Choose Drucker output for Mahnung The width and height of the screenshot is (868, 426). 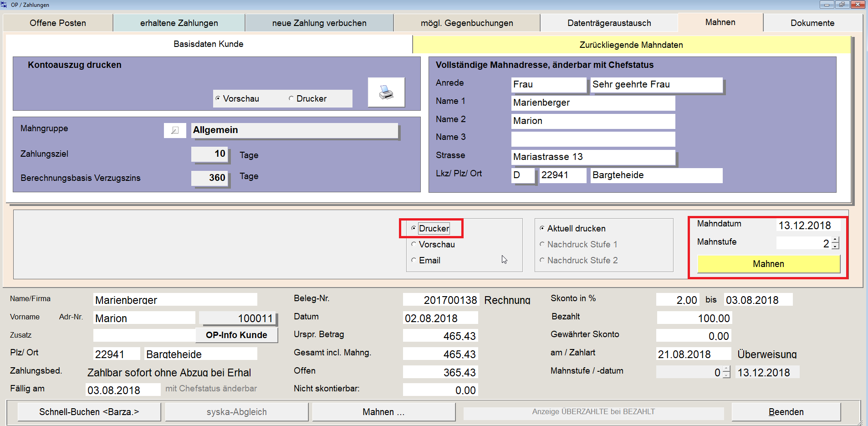tap(430, 228)
